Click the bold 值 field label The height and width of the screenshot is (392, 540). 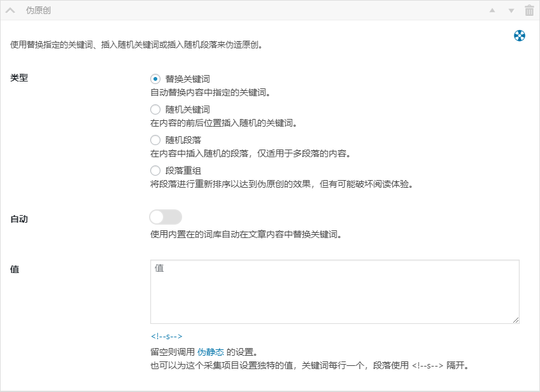coord(15,269)
